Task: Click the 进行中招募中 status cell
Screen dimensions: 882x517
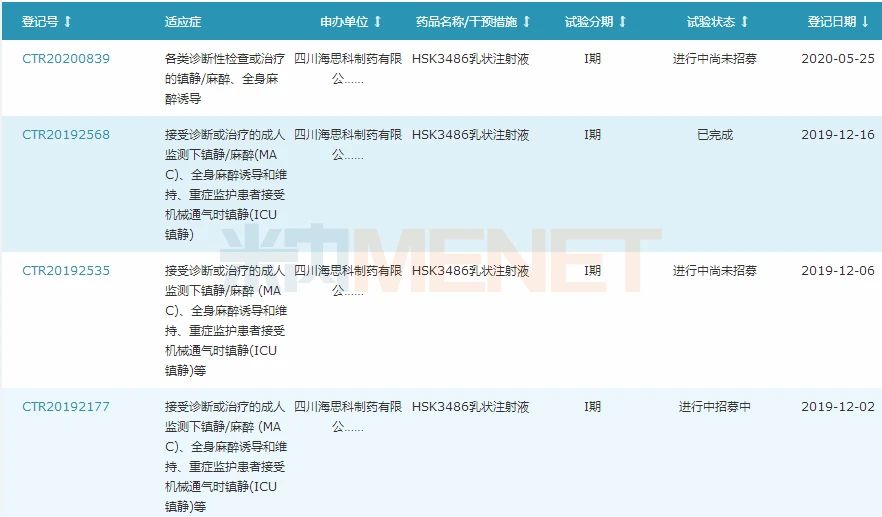Action: [715, 407]
